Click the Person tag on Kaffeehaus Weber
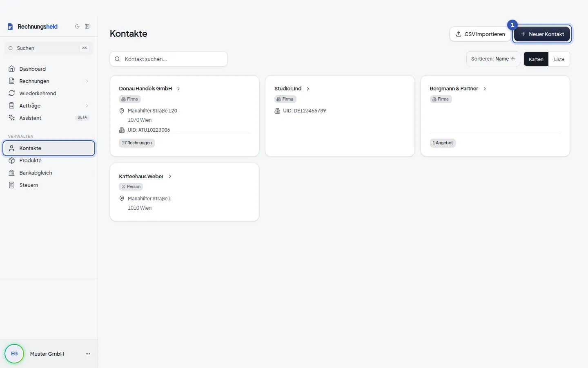Screen dimensions: 588x368 click(x=131, y=187)
